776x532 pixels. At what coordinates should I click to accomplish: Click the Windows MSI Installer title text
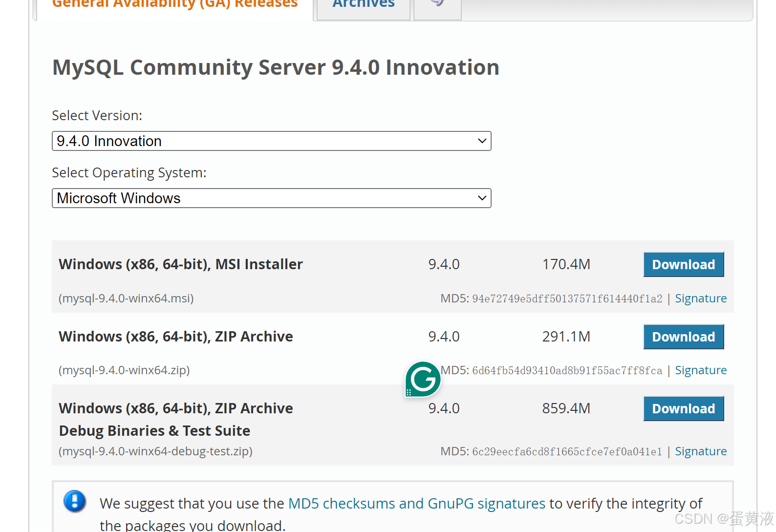(181, 264)
